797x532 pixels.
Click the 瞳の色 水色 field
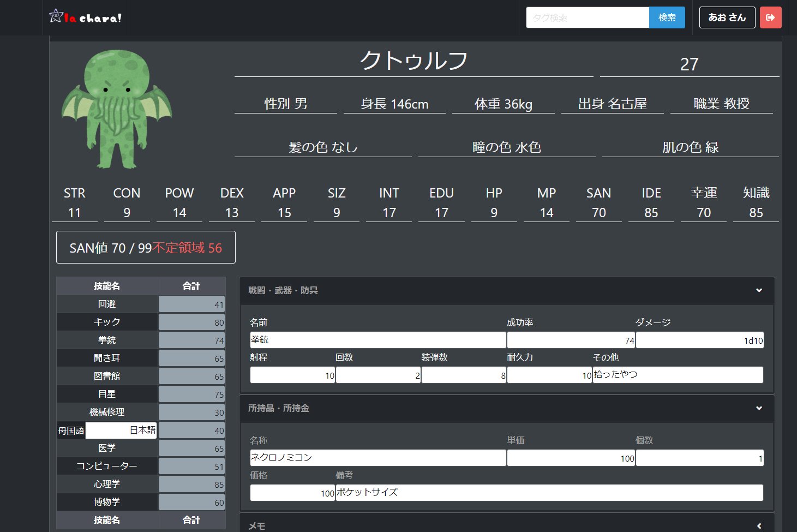tap(507, 147)
